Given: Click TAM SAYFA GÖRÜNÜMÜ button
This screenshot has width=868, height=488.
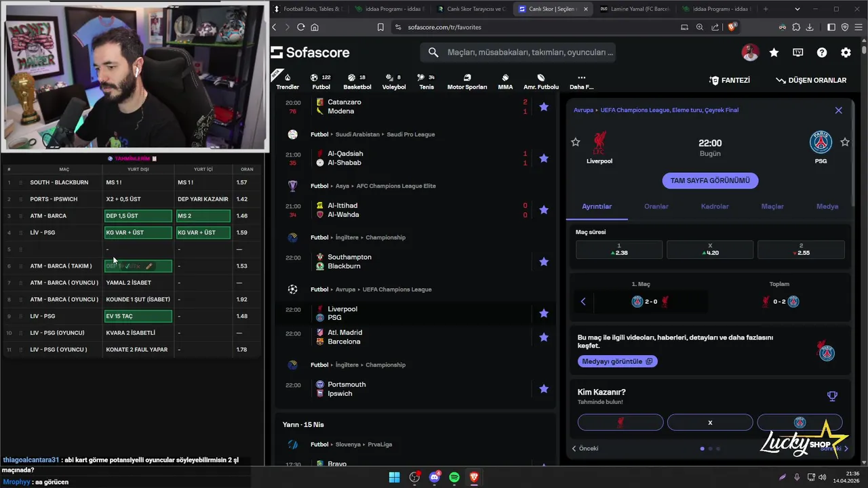Looking at the screenshot, I should click(710, 180).
